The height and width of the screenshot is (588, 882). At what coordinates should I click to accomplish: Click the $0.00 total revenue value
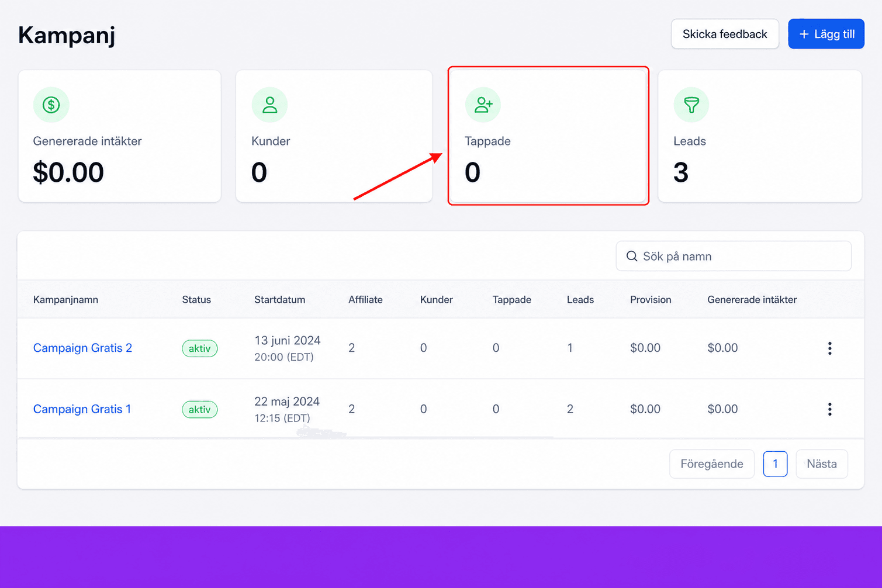pos(68,172)
